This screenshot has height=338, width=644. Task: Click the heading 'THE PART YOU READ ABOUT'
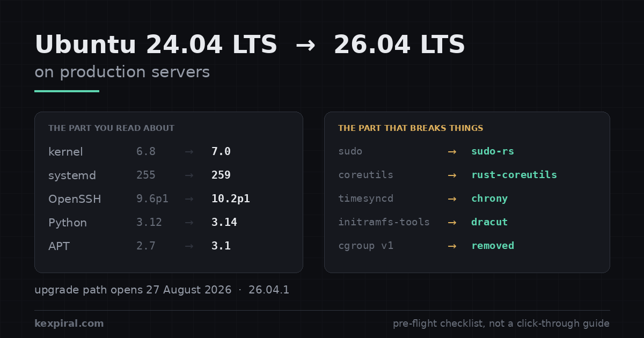point(111,128)
